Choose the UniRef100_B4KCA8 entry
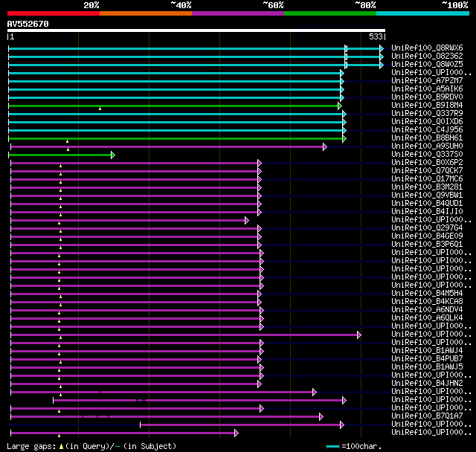This screenshot has height=452, width=476. (x=427, y=302)
